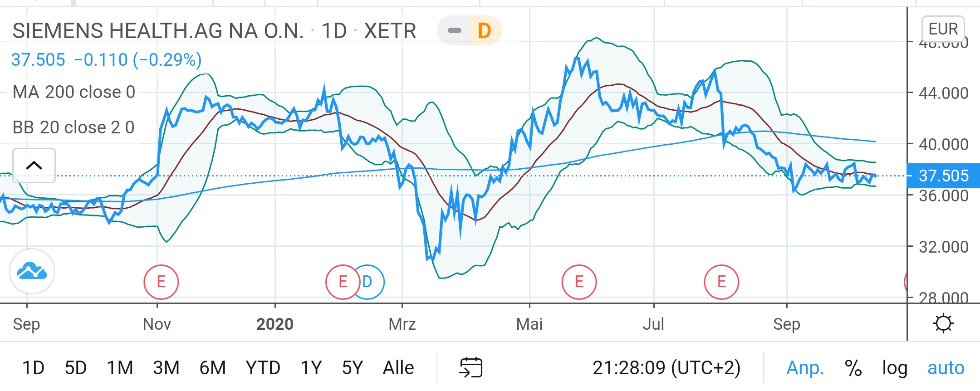
Task: Switch to the 5Y time range
Action: click(352, 368)
